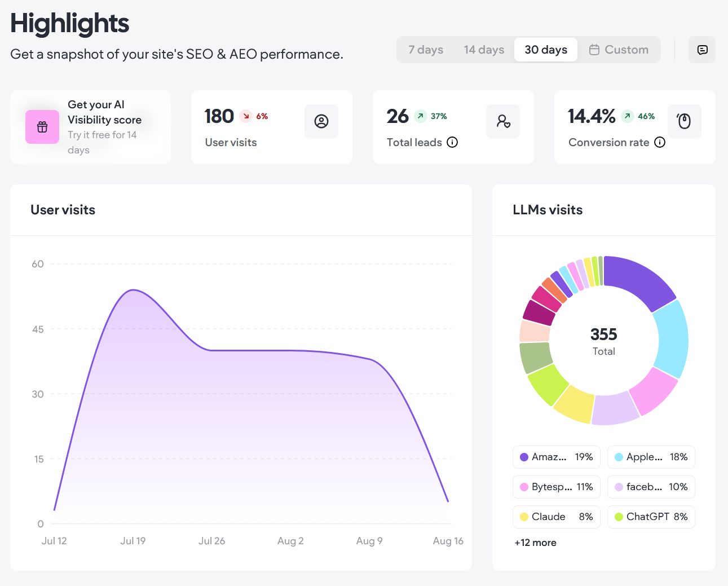Click the user circle icon in User visits card

[x=321, y=121]
